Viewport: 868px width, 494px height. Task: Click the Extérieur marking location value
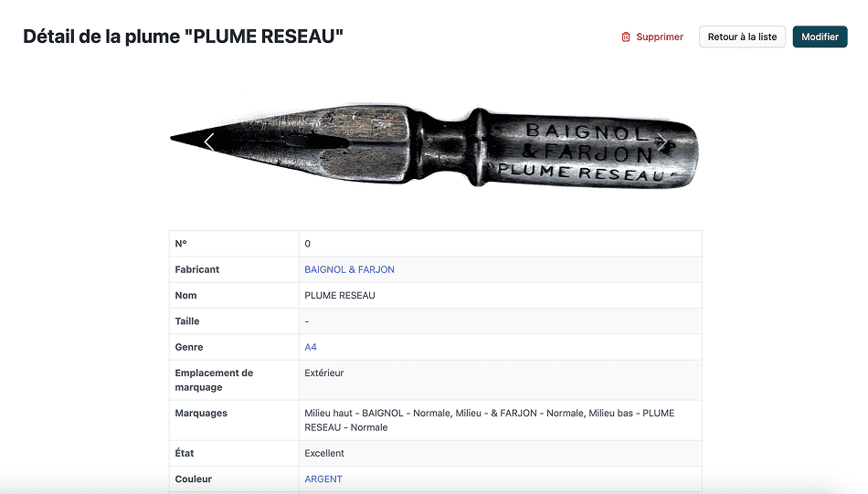[323, 373]
